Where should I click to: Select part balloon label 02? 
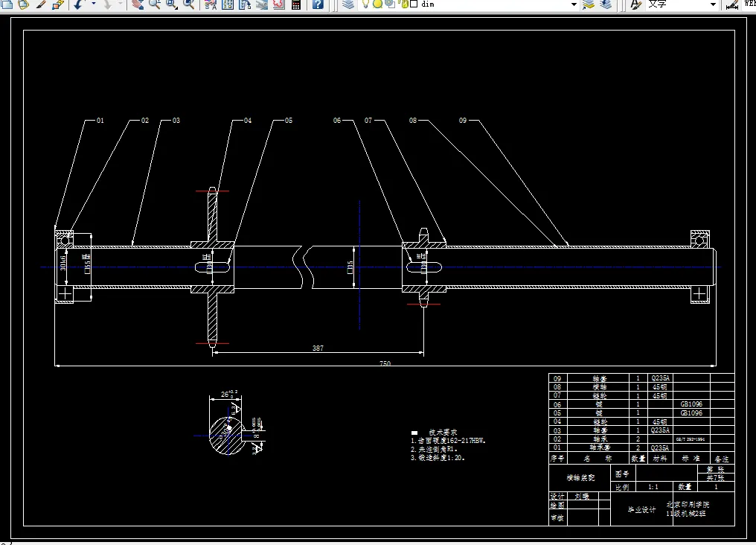click(x=145, y=120)
